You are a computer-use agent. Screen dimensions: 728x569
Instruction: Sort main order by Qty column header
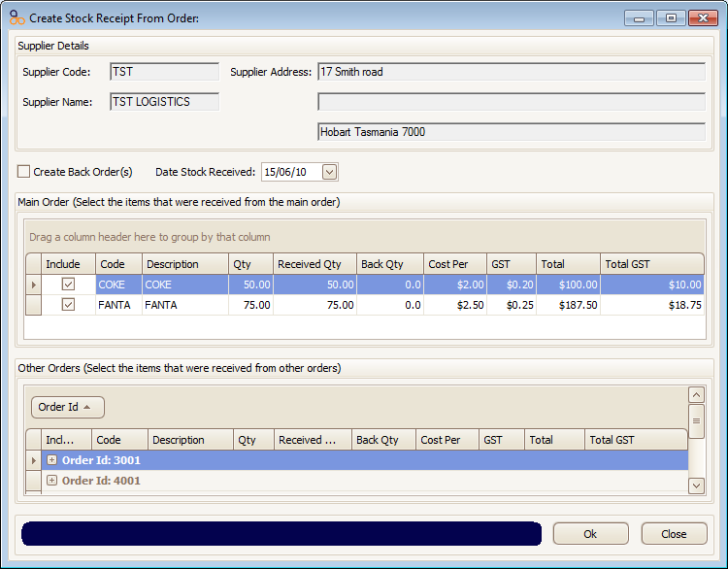[250, 264]
